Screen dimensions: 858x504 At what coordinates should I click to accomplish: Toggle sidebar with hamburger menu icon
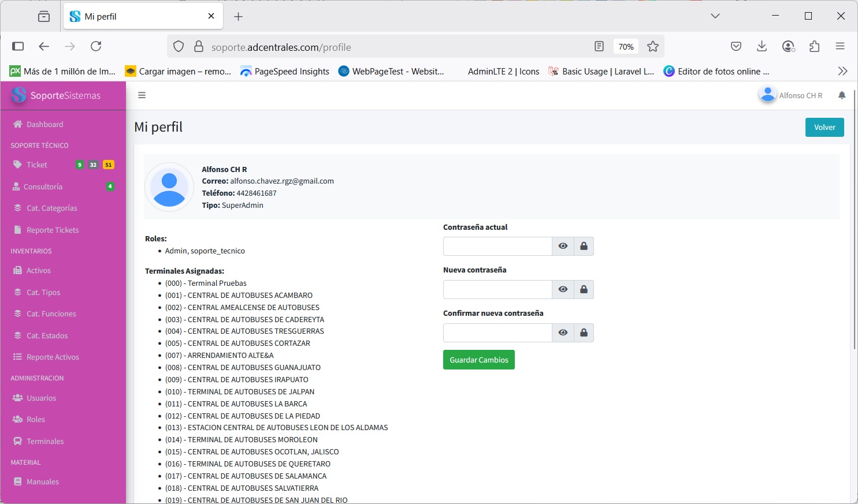tap(142, 95)
